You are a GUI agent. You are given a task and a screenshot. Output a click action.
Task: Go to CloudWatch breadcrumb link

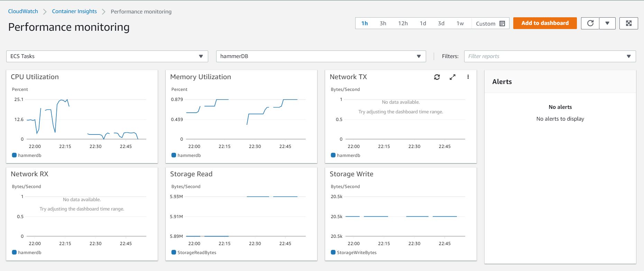pyautogui.click(x=23, y=11)
